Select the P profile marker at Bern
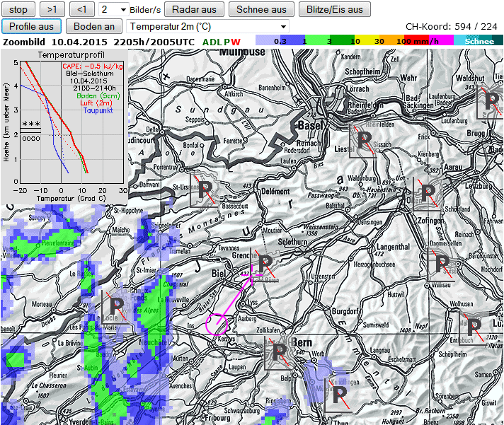The image size is (504, 425). pos(279,351)
